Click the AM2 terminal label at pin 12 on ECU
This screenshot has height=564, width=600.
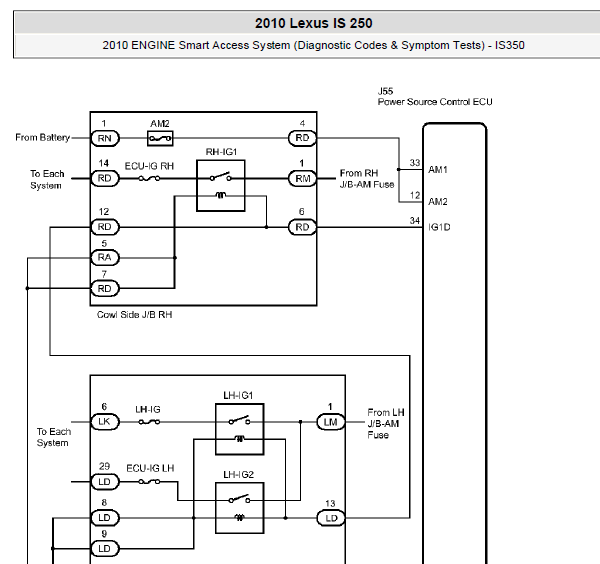point(438,202)
